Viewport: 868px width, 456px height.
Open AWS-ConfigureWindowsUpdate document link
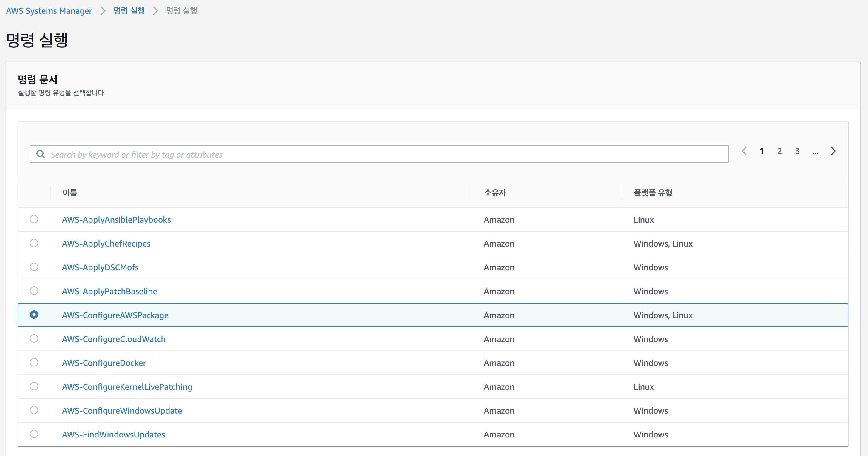[122, 411]
